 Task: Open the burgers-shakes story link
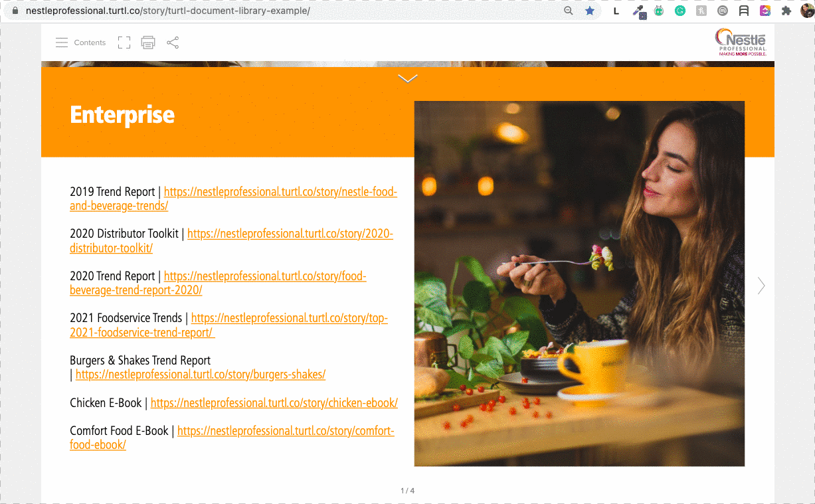(x=201, y=375)
